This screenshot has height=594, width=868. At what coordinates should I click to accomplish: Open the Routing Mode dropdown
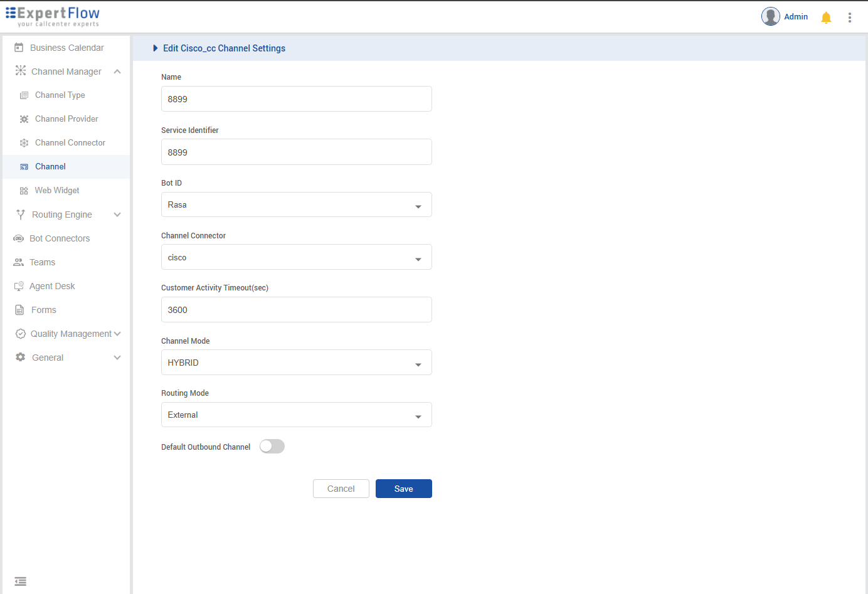tap(296, 415)
